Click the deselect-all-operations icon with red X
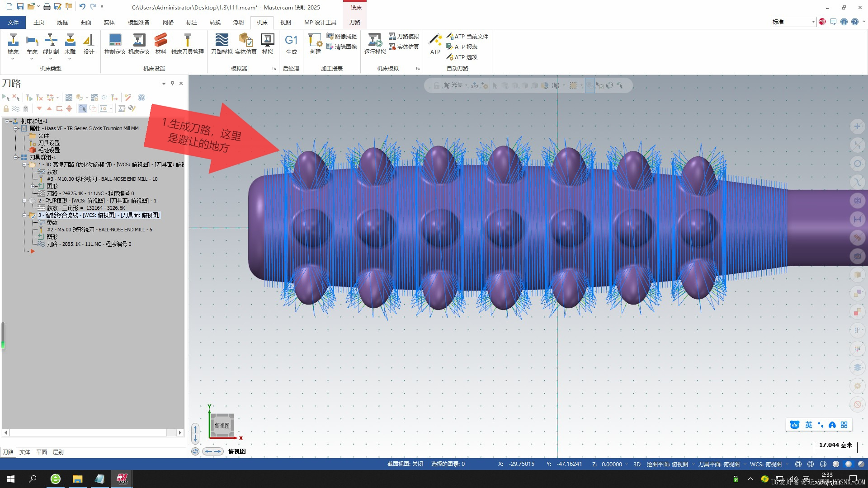Image resolution: width=868 pixels, height=488 pixels. [16, 98]
